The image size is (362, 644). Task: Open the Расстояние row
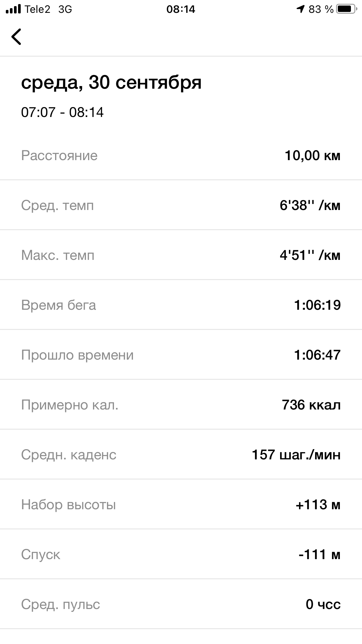click(181, 155)
